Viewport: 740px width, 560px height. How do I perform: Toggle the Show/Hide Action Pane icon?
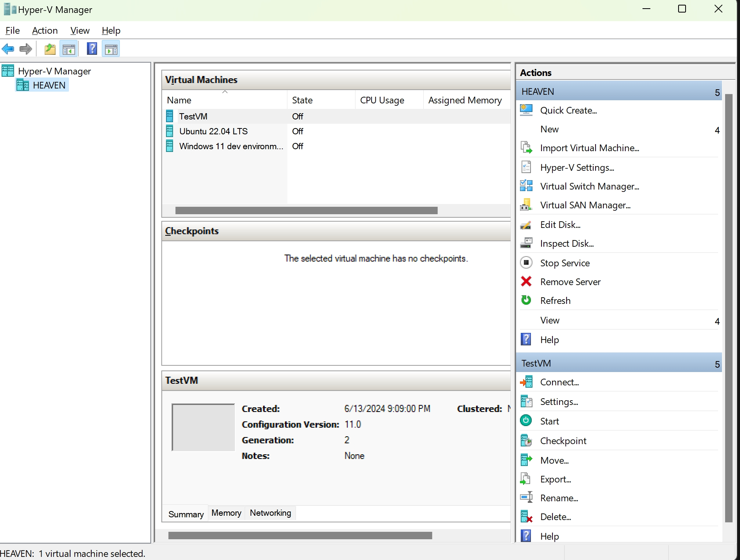pos(111,49)
